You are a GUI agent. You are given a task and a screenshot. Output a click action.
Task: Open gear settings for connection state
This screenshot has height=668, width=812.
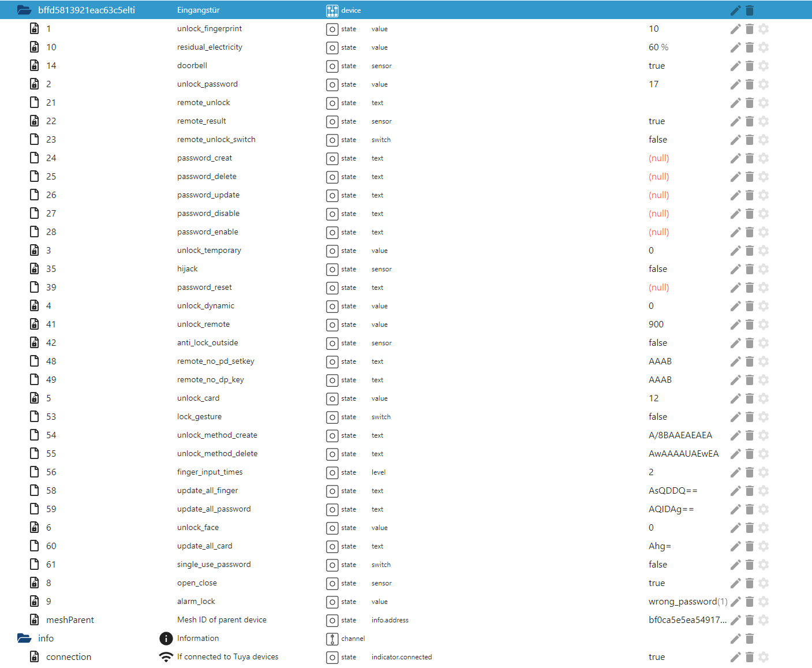(x=764, y=657)
